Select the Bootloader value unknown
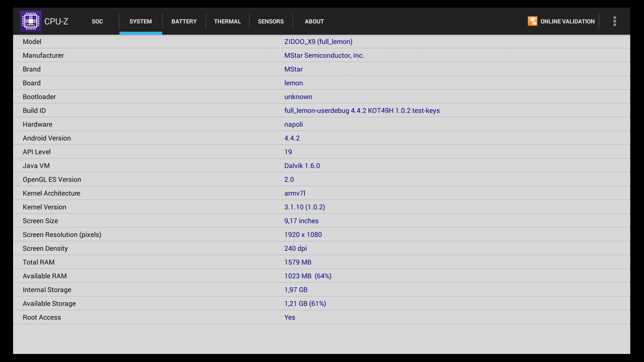 coord(298,97)
